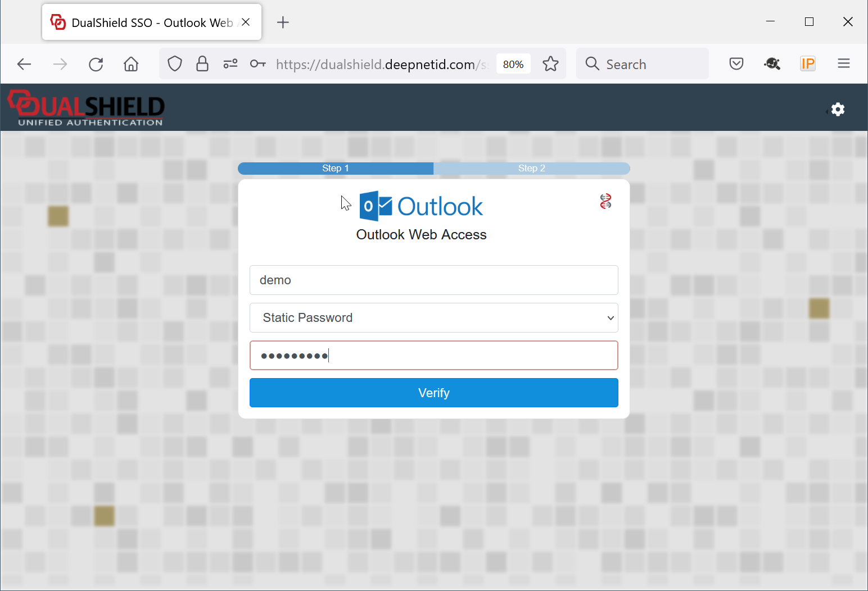This screenshot has height=591, width=868.
Task: Minimize the browser window
Action: pyautogui.click(x=771, y=22)
